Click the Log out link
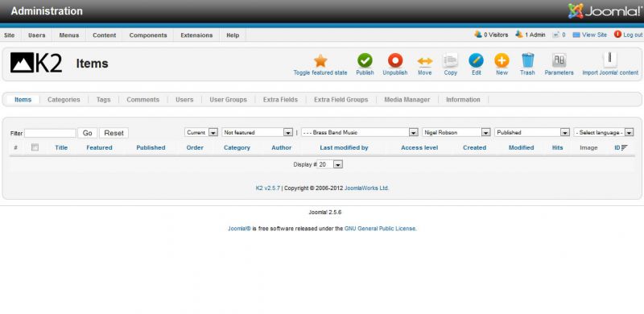 [x=633, y=35]
